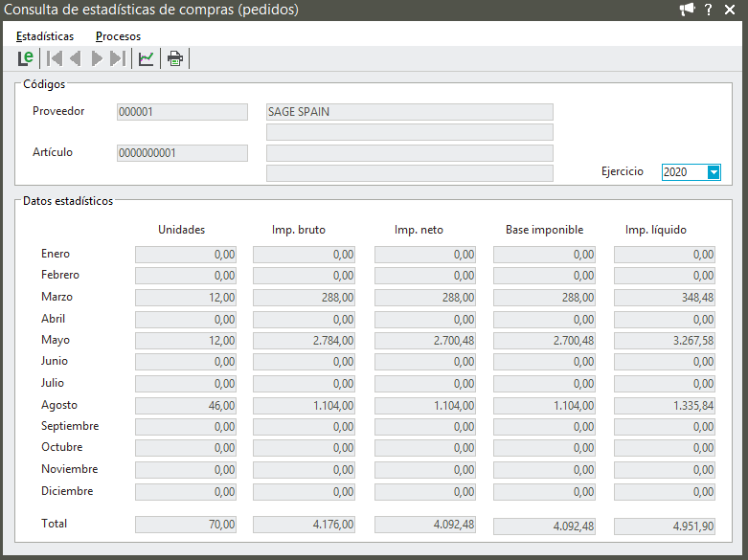748x560 pixels.
Task: Click the Proveedor code field 000001
Action: 182,112
